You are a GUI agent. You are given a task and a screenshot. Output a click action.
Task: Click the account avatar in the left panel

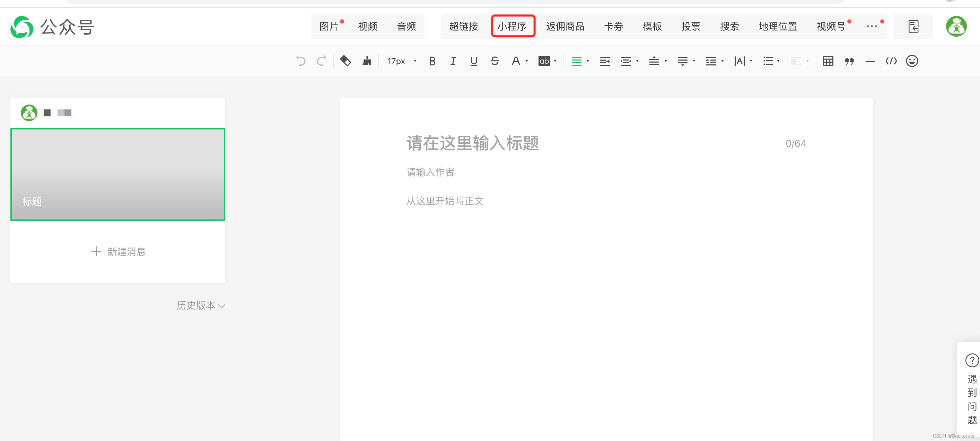tap(29, 112)
